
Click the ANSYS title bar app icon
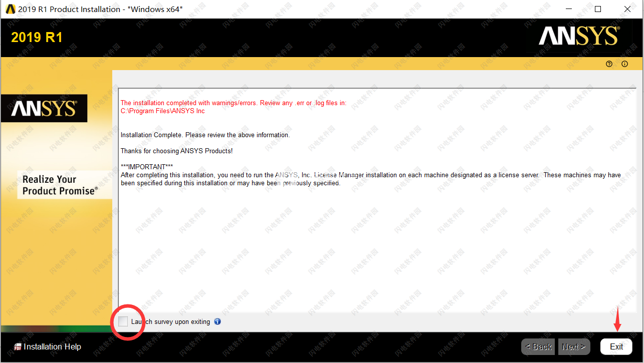point(11,9)
